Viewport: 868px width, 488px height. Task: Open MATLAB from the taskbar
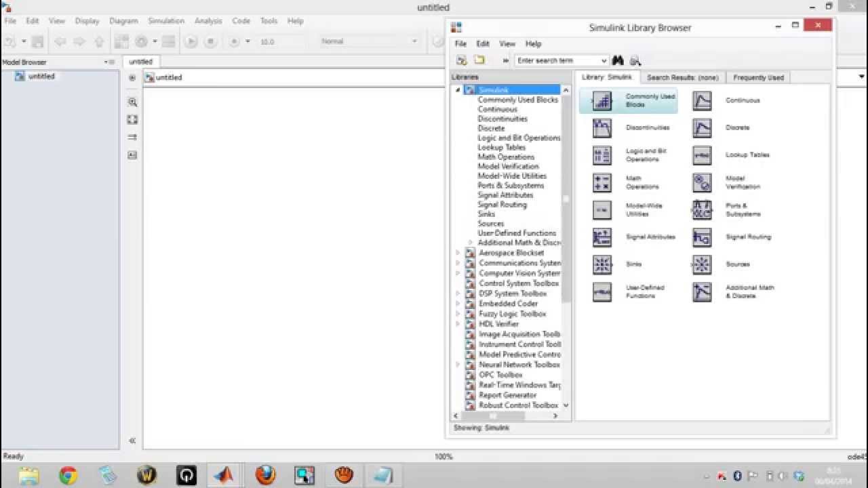coord(224,475)
